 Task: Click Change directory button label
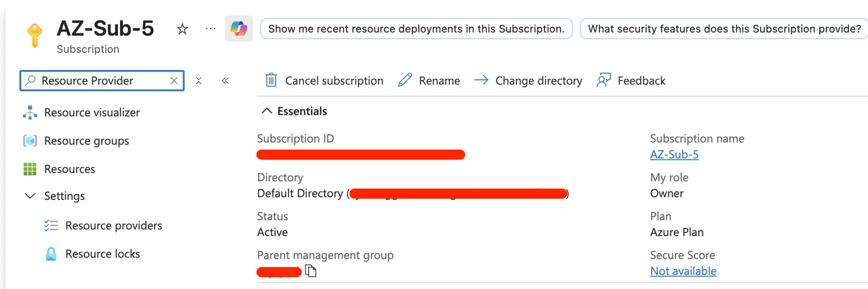coord(539,81)
